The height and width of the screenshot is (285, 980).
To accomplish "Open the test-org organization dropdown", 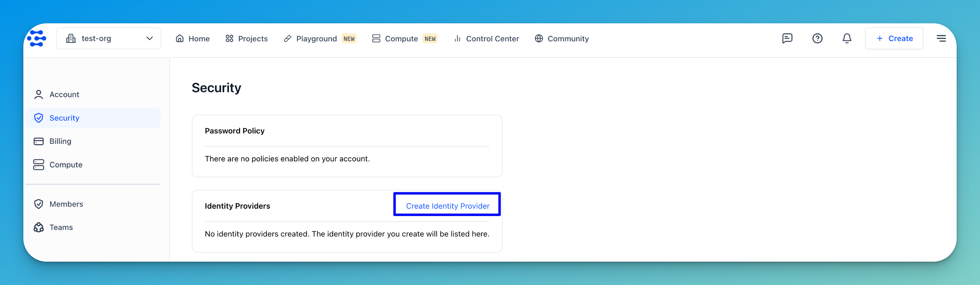I will [x=108, y=38].
